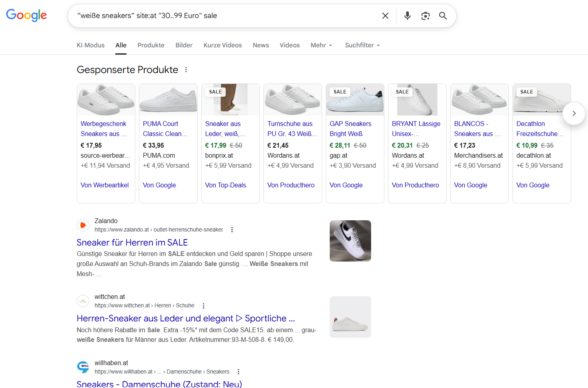Open the three-dot menu on the wittchen.at result
The width and height of the screenshot is (588, 388).
203,305
